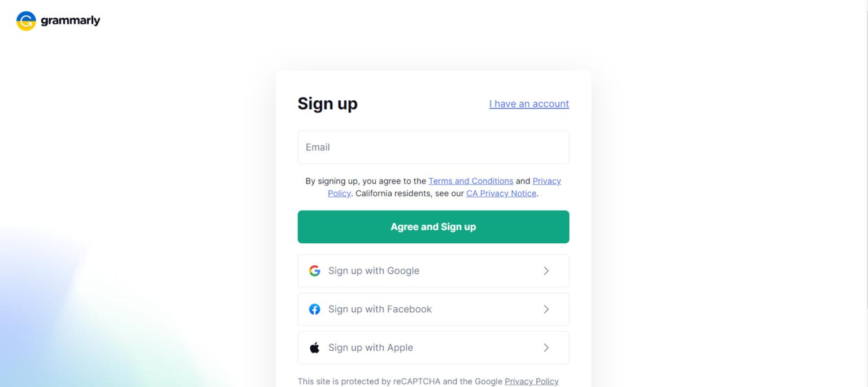Screen dimensions: 868x387
Task: Open Google sign up via its colored G icon
Action: tap(315, 270)
